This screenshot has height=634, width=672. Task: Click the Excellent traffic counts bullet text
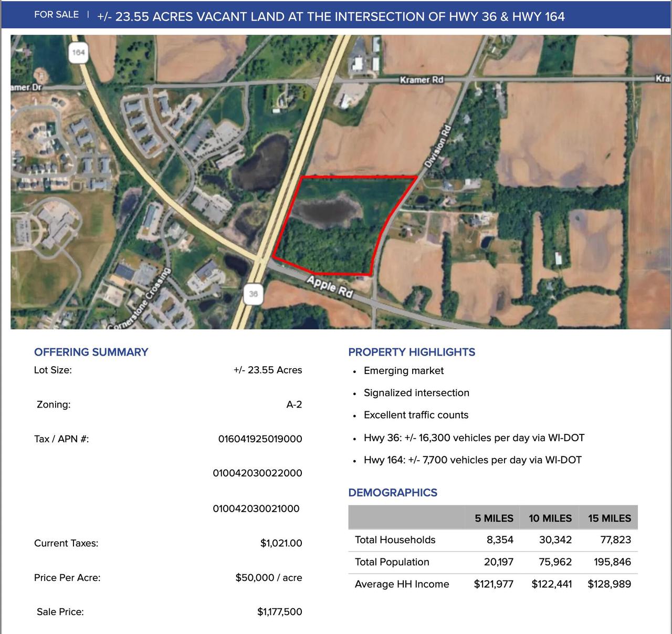[416, 415]
